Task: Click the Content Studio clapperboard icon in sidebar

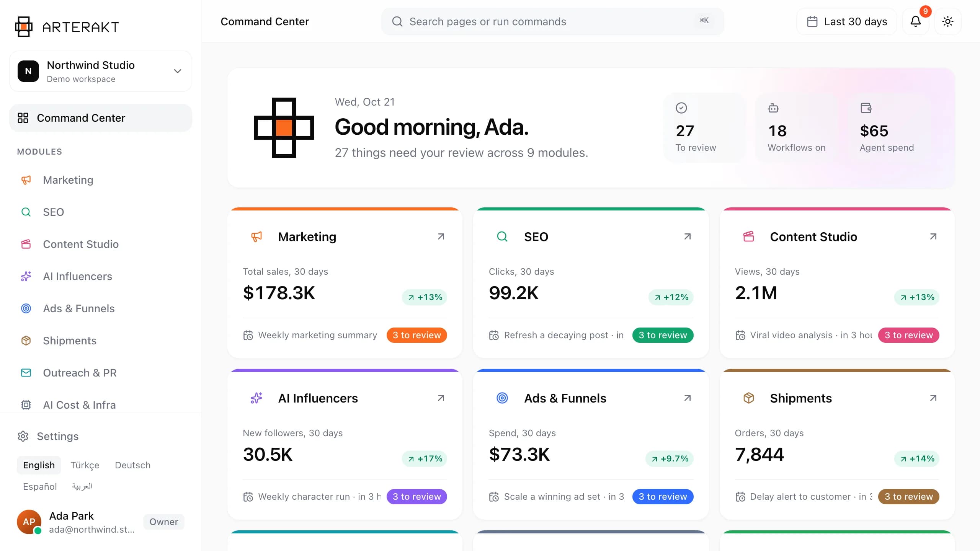Action: [x=26, y=244]
